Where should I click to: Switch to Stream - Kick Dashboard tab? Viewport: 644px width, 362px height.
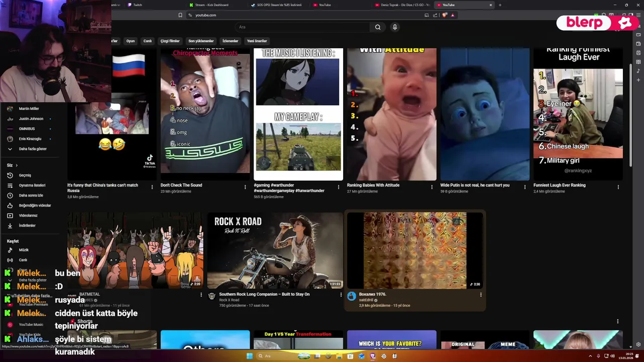(216, 5)
